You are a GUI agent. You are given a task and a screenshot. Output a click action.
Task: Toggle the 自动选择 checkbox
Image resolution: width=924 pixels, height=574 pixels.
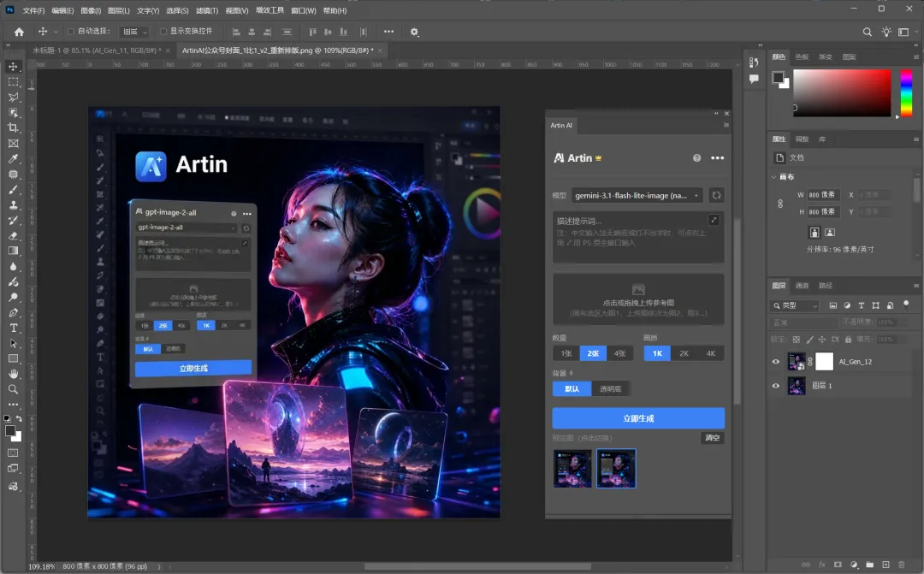(x=71, y=32)
